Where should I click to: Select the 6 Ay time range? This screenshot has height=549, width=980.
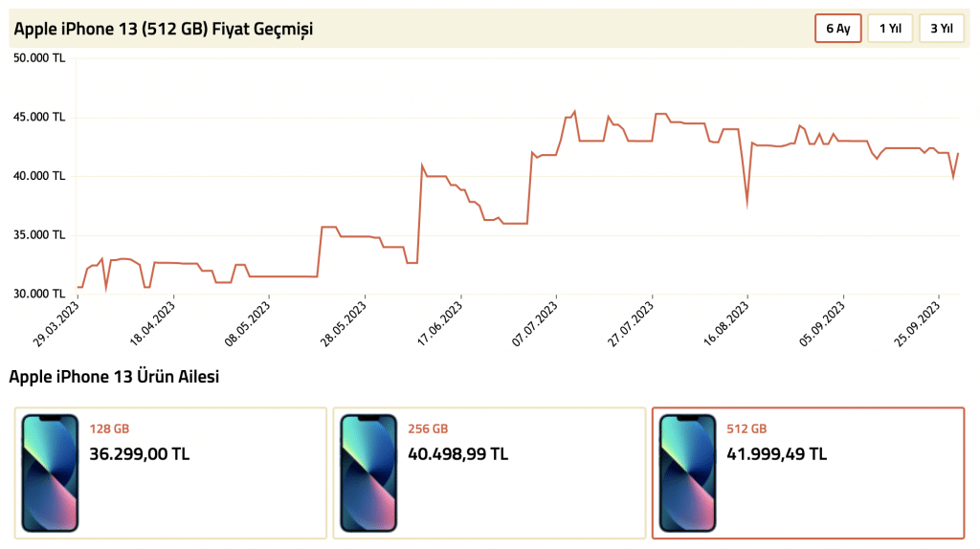click(837, 29)
